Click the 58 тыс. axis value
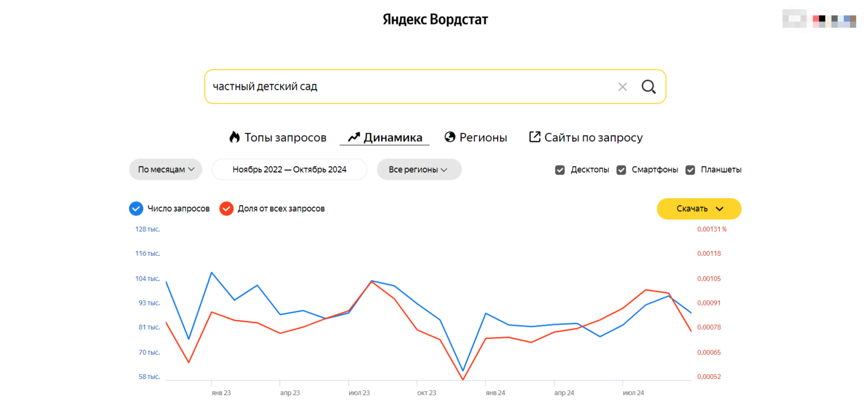The height and width of the screenshot is (413, 868). 149,377
